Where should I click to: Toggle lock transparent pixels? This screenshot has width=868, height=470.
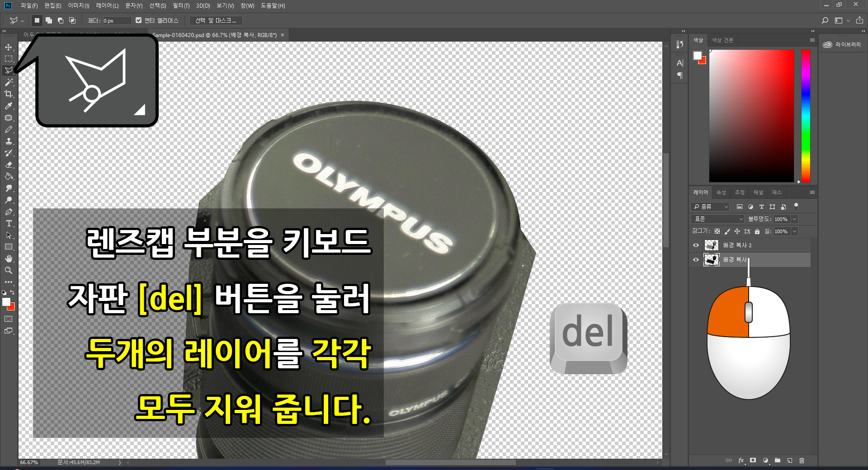point(717,231)
